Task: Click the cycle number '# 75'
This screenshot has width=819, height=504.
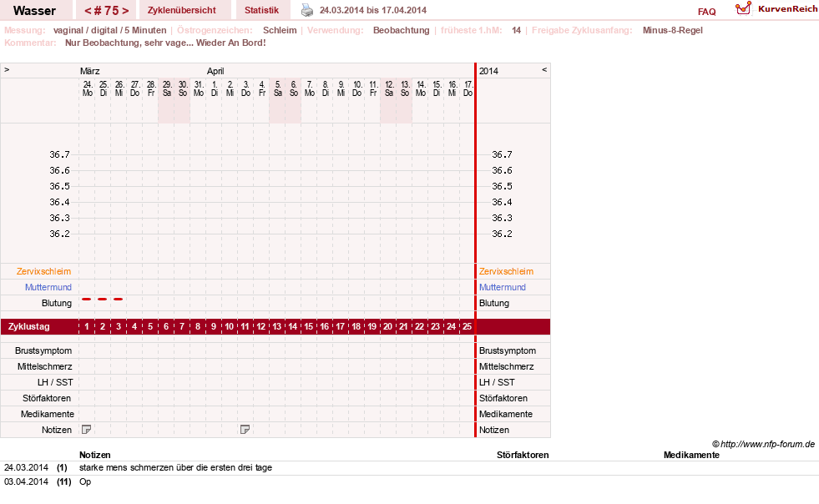Action: pos(107,11)
